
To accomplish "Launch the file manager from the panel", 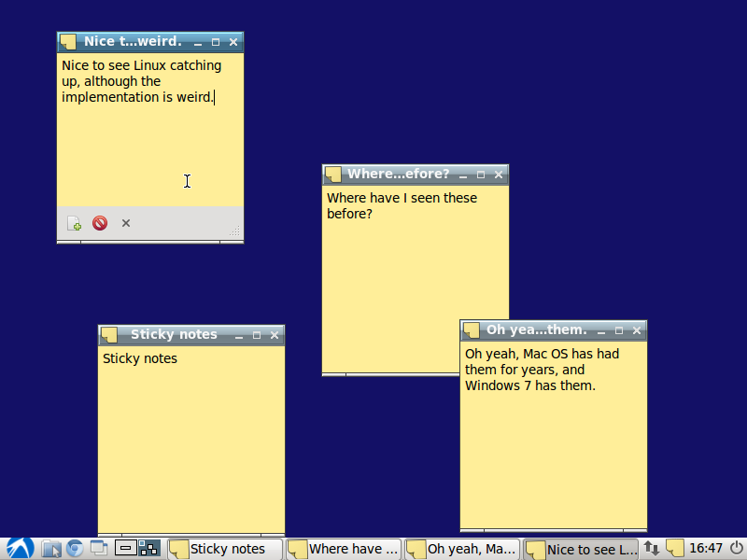I will 51,549.
